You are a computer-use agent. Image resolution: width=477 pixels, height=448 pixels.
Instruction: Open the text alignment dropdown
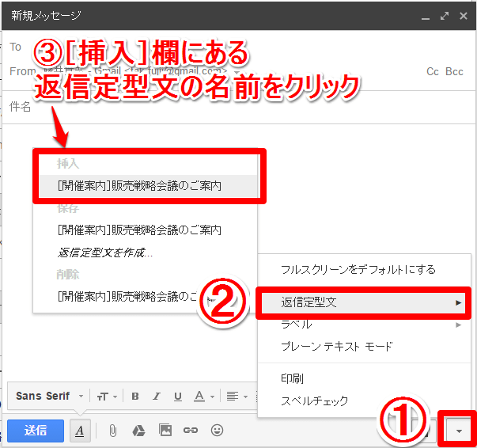tap(237, 397)
